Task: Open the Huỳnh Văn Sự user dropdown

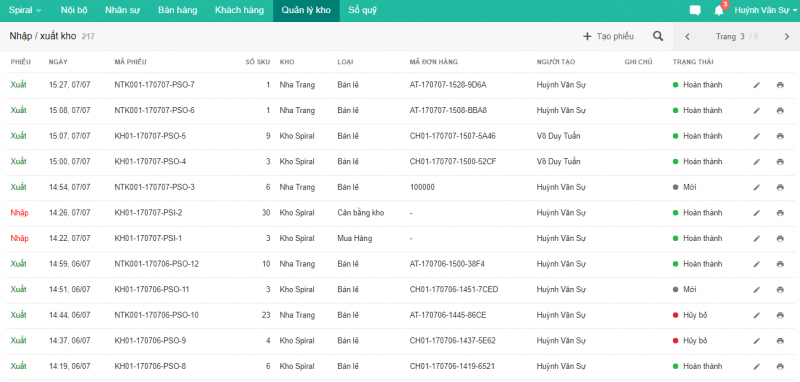Action: [x=765, y=10]
